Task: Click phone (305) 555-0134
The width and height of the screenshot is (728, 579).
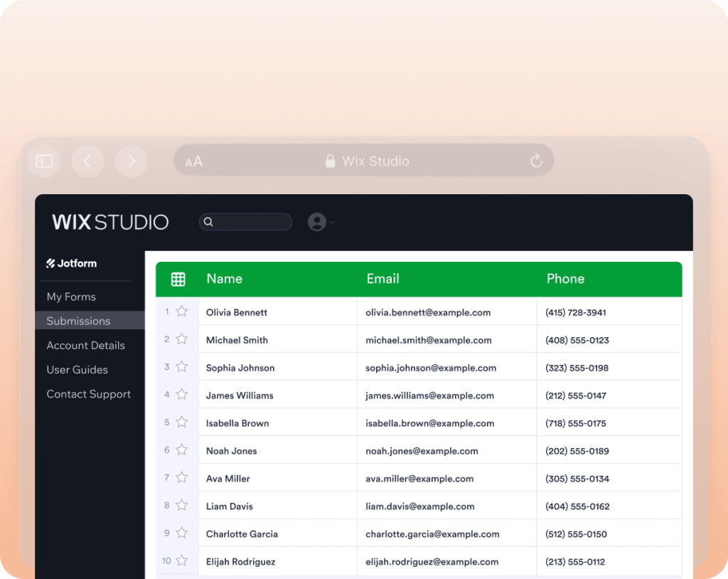Action: tap(577, 479)
